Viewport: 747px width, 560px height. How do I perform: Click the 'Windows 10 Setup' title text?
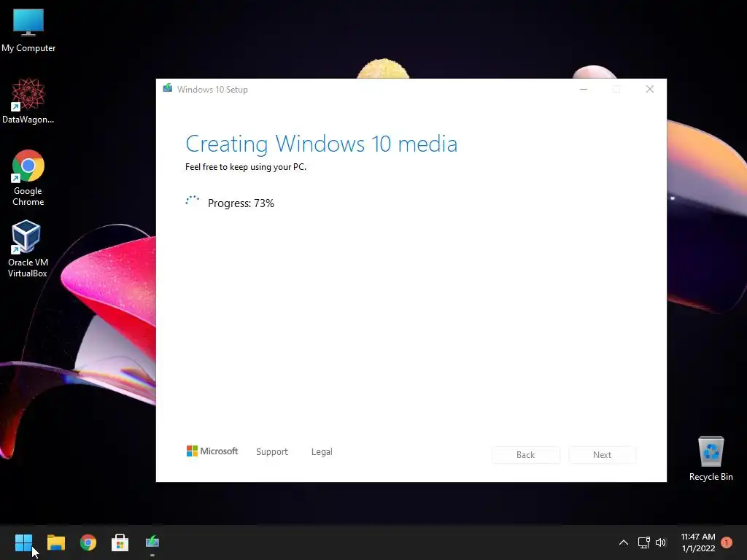click(x=212, y=90)
